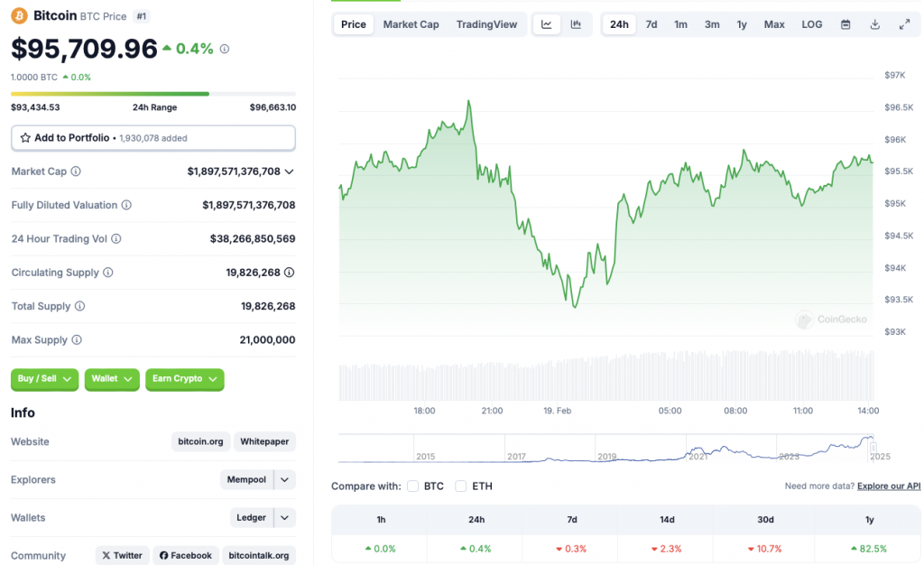Open the bitcoin.org website link
Viewport: 924px width, 565px height.
[x=200, y=441]
